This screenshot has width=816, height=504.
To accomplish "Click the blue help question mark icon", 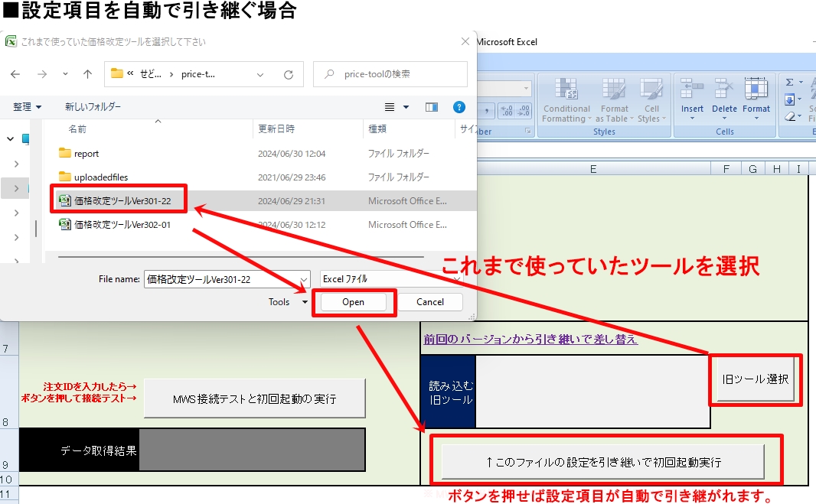I will (x=459, y=107).
